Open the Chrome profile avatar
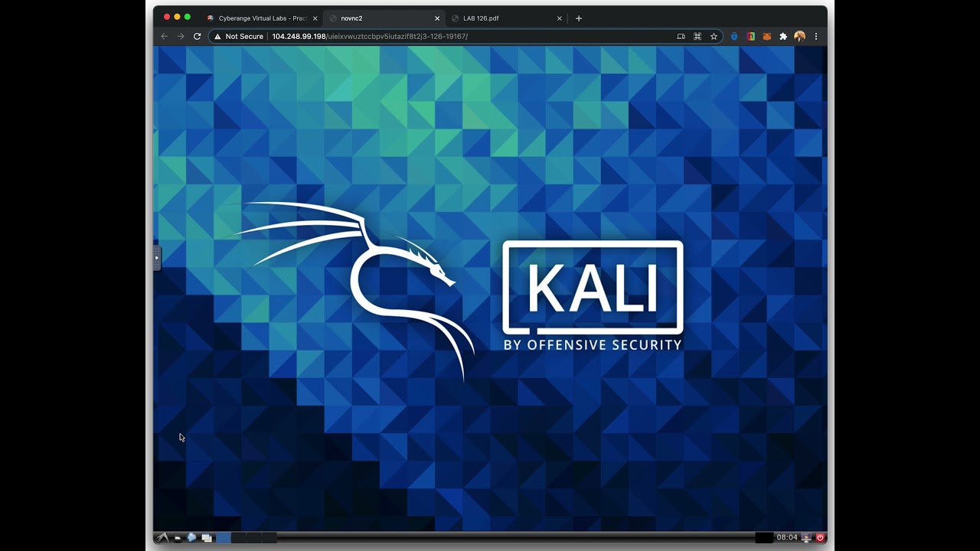 coord(800,36)
